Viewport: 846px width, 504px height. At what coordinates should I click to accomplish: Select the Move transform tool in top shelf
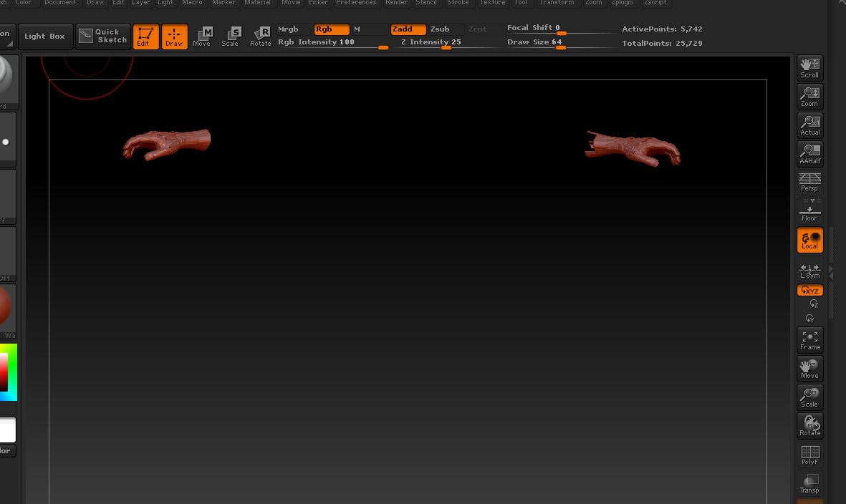203,37
